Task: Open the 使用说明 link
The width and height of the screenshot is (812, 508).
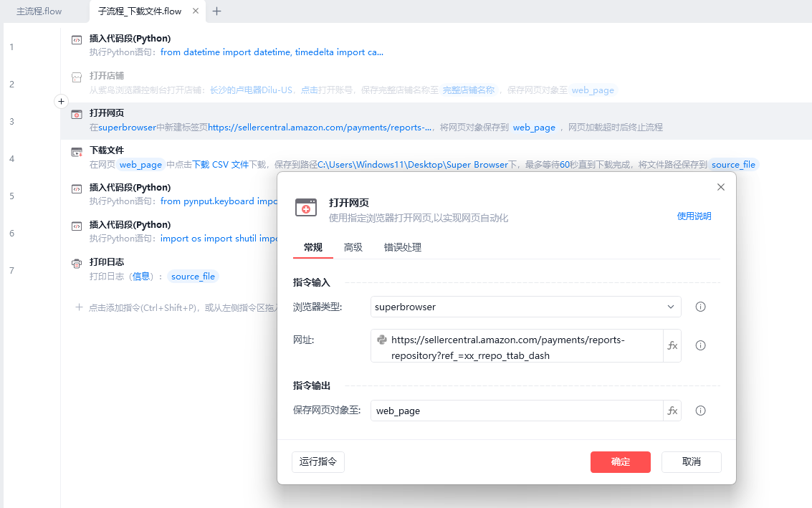Action: 694,216
